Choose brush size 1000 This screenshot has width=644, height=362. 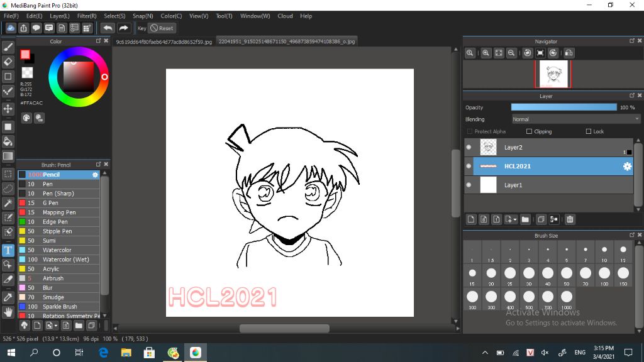click(567, 300)
